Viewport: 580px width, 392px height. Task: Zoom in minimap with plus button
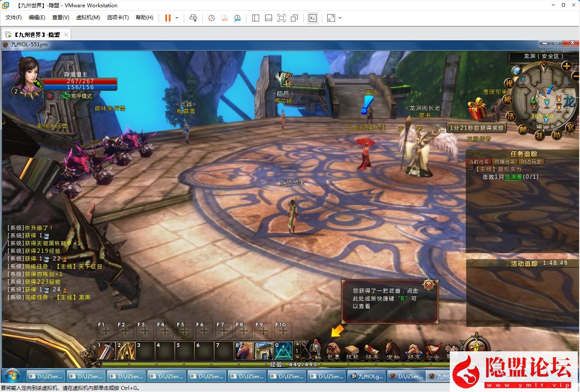tap(566, 66)
